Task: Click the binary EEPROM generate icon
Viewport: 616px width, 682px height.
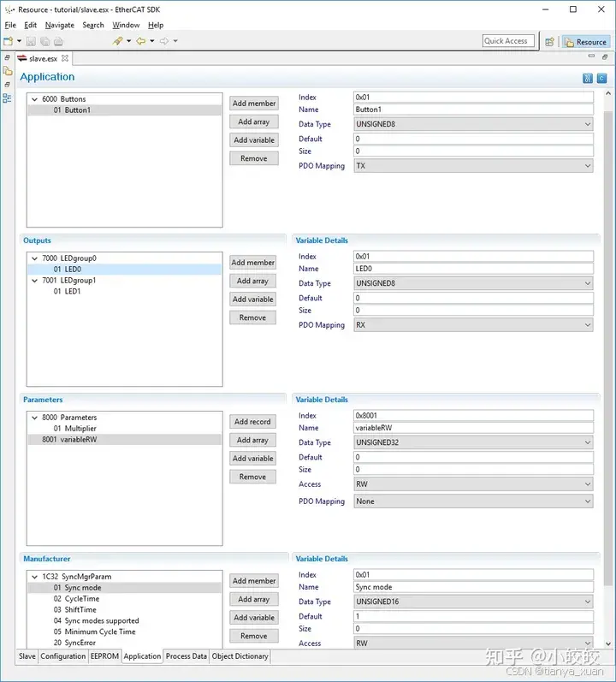Action: coord(588,78)
